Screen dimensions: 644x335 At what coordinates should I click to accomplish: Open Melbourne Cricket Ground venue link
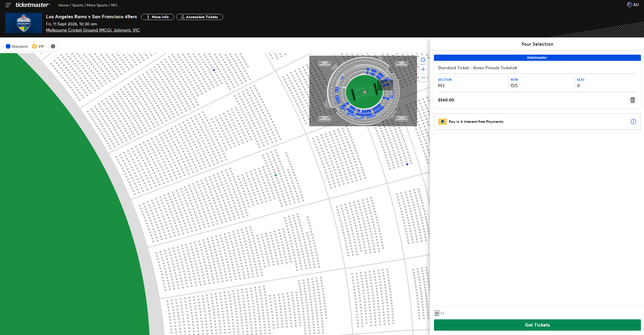click(x=93, y=30)
